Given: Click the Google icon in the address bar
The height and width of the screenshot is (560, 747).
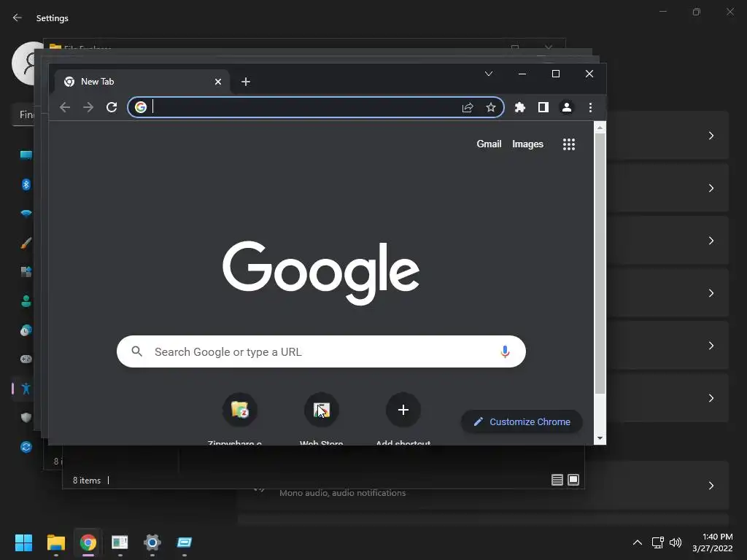Looking at the screenshot, I should point(141,107).
